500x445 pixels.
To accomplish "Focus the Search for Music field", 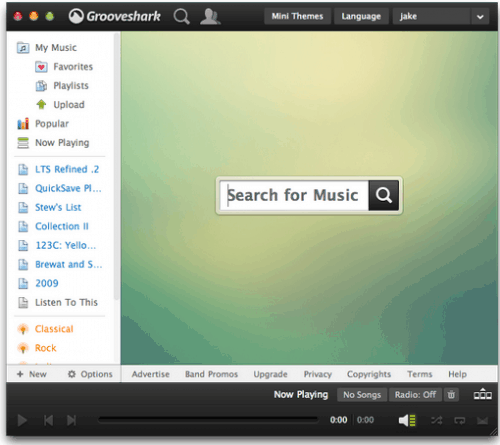I will coord(294,195).
